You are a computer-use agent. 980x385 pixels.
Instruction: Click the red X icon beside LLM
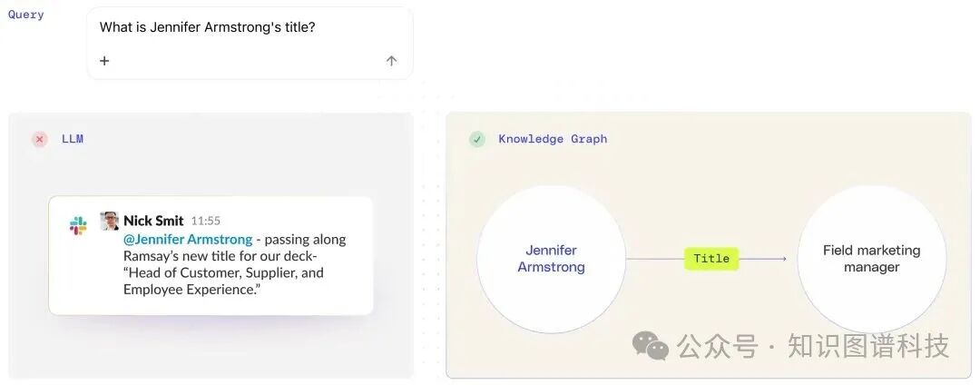coord(40,139)
